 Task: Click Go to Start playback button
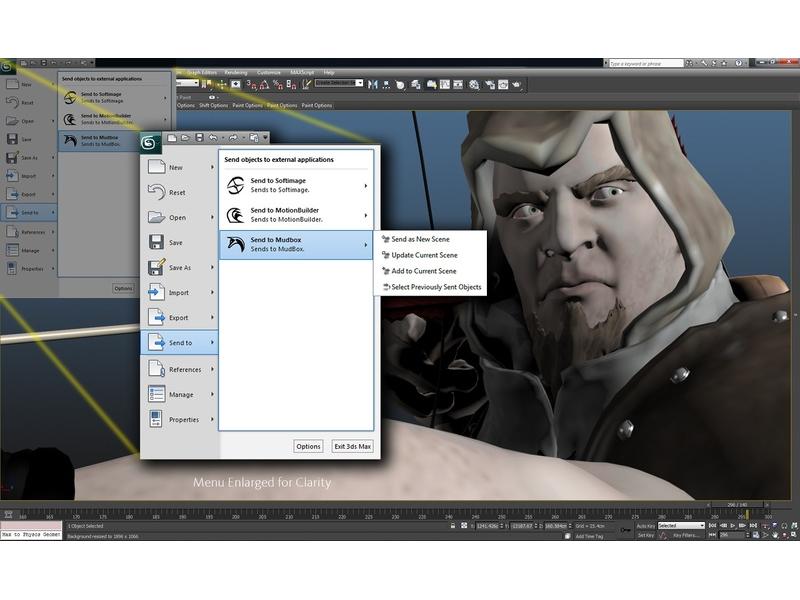click(713, 526)
